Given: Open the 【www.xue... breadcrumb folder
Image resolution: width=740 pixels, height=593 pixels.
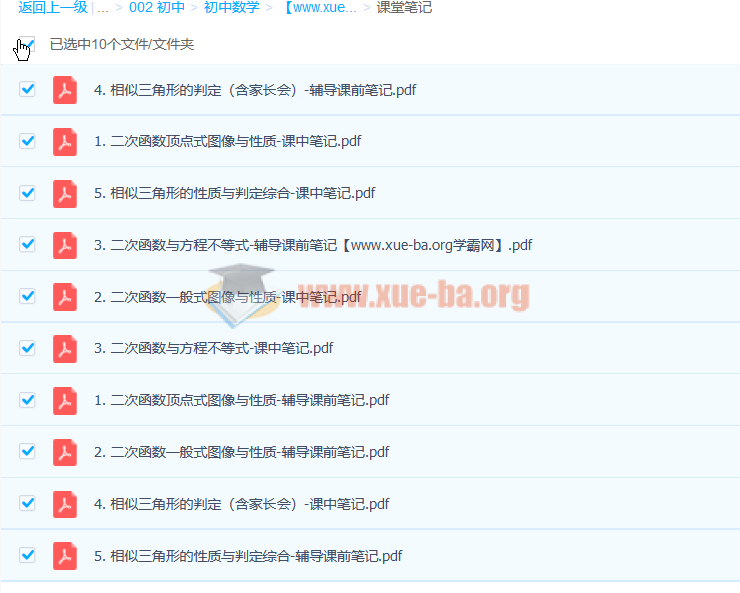Looking at the screenshot, I should 320,7.
